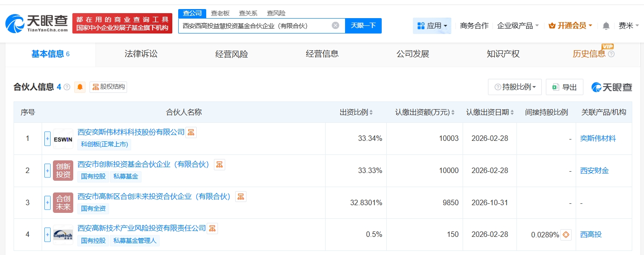Switch to the 法律诉讼 tab
This screenshot has height=255, width=644.
(x=141, y=54)
